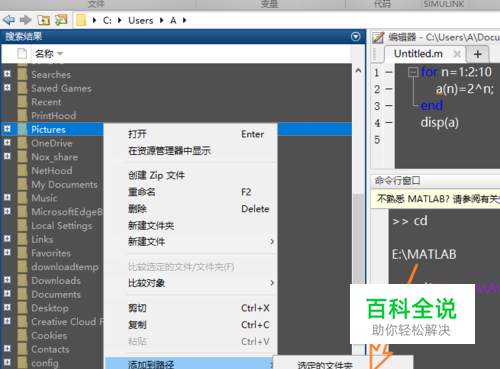The width and height of the screenshot is (500, 369).
Task: Select the NetHood folder
Action: pyautogui.click(x=52, y=171)
